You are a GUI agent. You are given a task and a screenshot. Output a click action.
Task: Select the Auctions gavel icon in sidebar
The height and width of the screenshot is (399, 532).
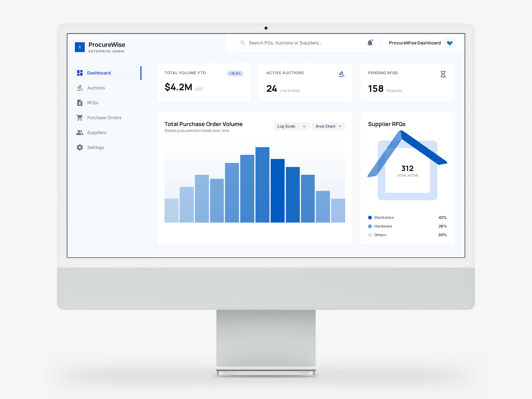click(80, 88)
